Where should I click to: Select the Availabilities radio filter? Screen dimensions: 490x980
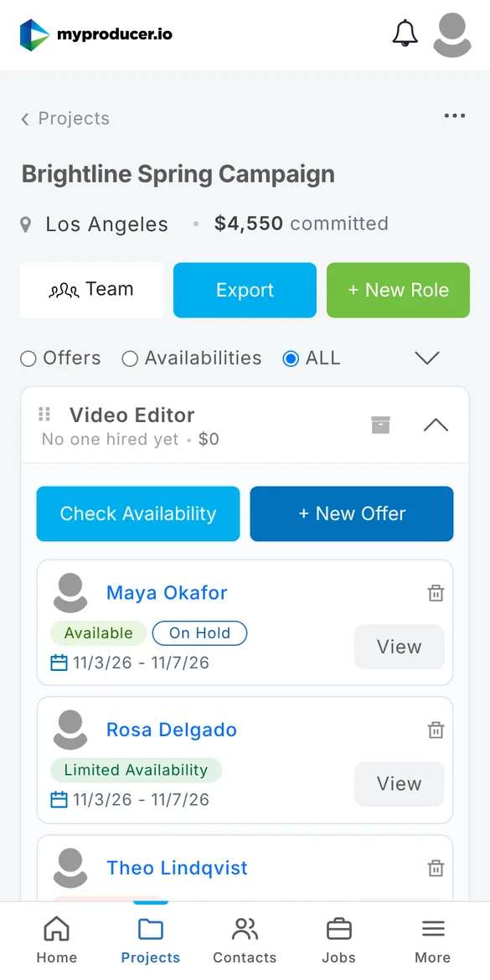point(129,358)
